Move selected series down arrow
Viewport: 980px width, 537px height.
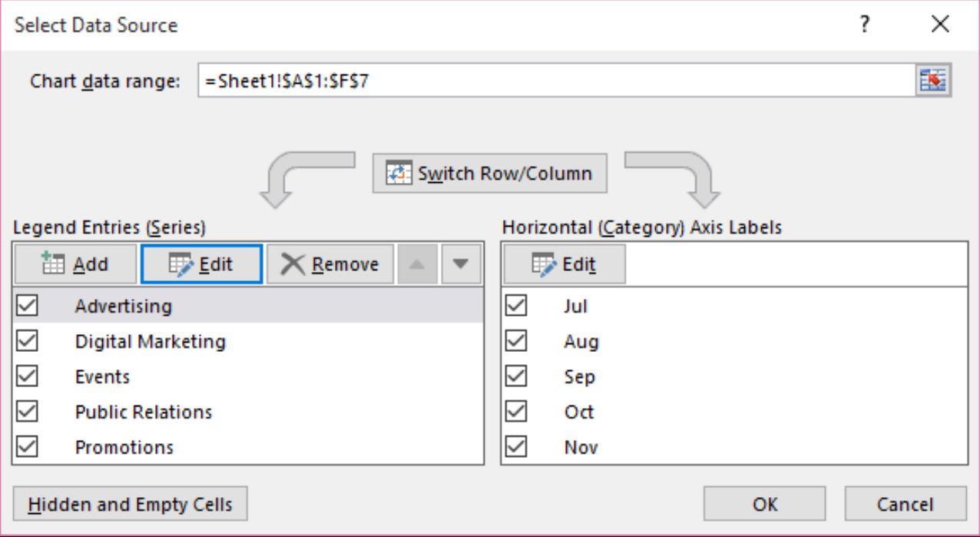coord(460,264)
